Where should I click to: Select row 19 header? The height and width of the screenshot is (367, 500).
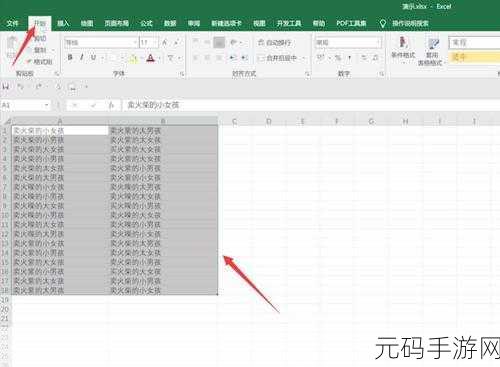[x=5, y=300]
